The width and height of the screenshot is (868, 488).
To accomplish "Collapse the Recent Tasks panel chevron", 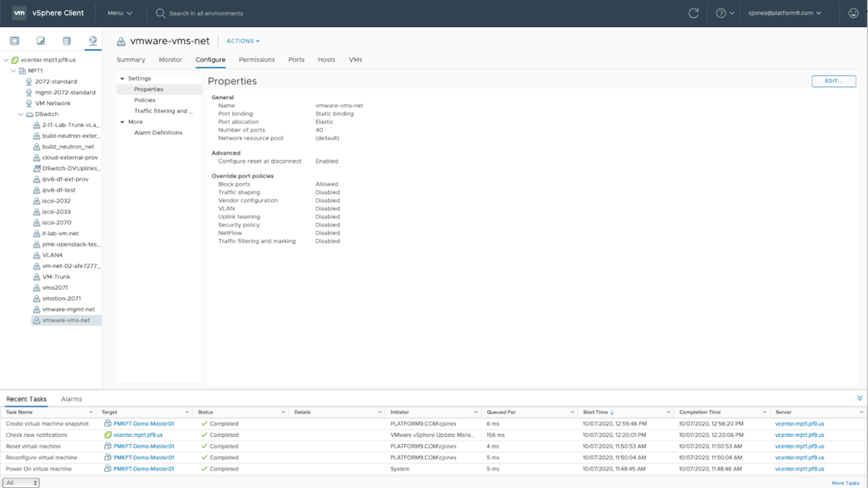I will pyautogui.click(x=860, y=397).
